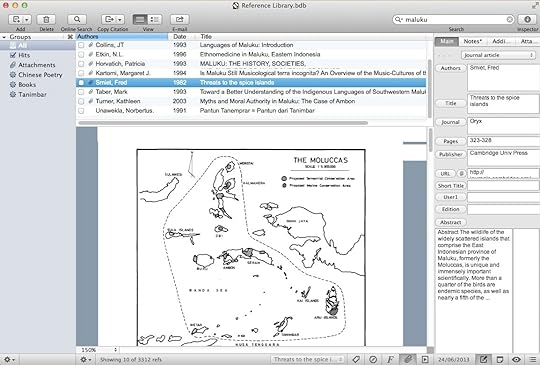
Task: Open the Add button's dropdown arrow
Action: (x=27, y=20)
